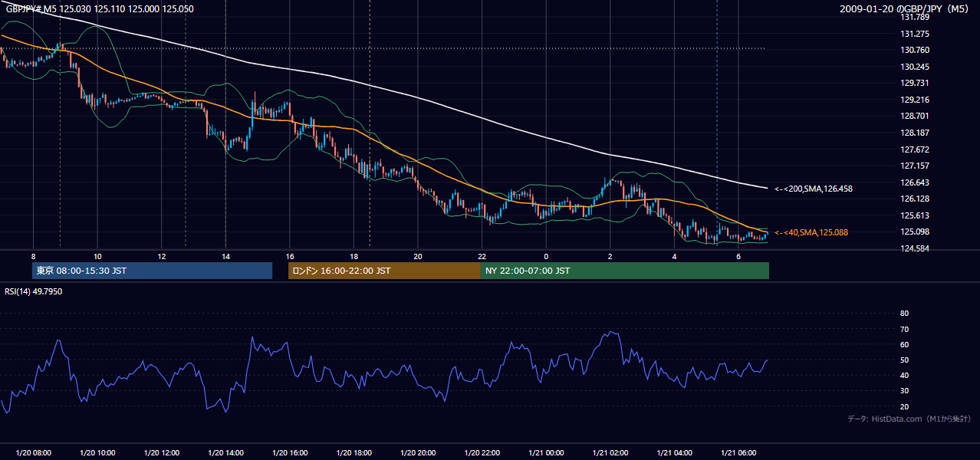Click the 130.760 price axis label
The image size is (980, 460).
(x=915, y=50)
